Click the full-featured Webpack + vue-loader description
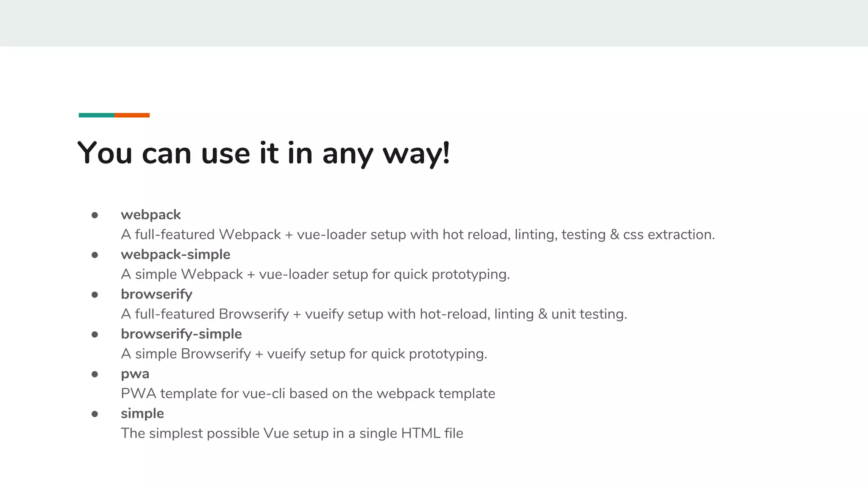The width and height of the screenshot is (868, 488). click(x=418, y=235)
